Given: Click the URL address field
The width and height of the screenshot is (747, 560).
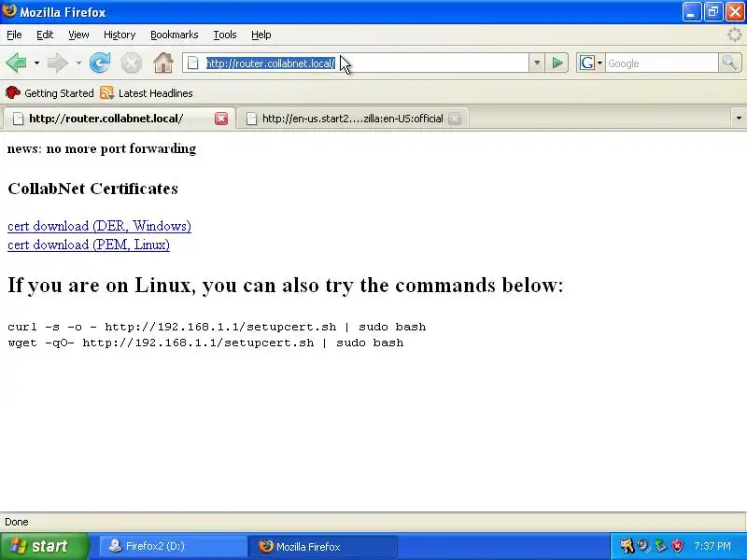Looking at the screenshot, I should (x=356, y=63).
